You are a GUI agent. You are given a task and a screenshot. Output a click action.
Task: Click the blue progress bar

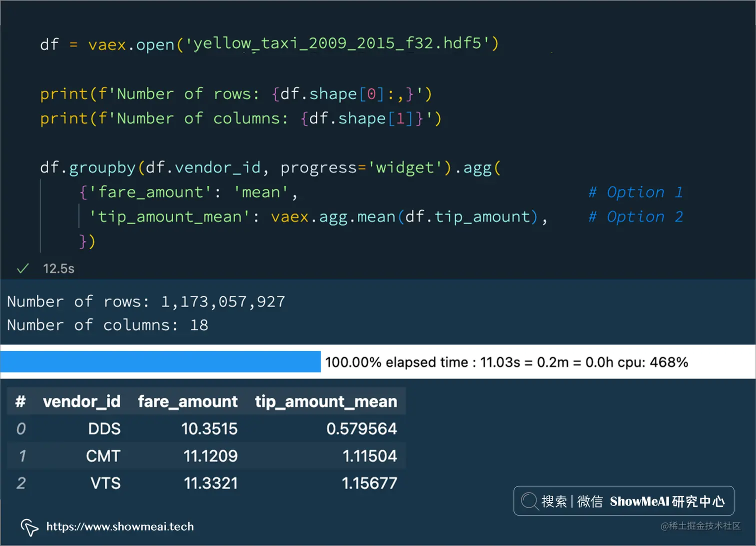click(x=160, y=361)
